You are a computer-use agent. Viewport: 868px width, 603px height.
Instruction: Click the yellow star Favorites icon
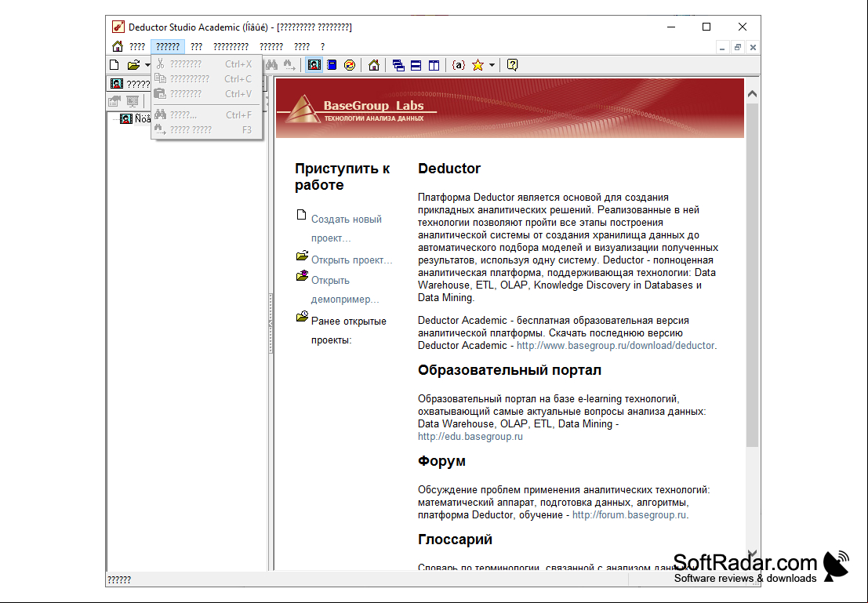(x=478, y=65)
